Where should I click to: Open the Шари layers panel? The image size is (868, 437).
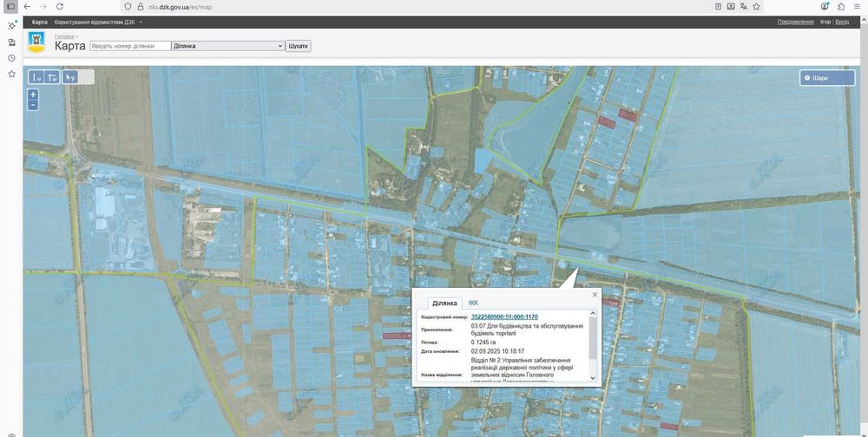pyautogui.click(x=827, y=78)
